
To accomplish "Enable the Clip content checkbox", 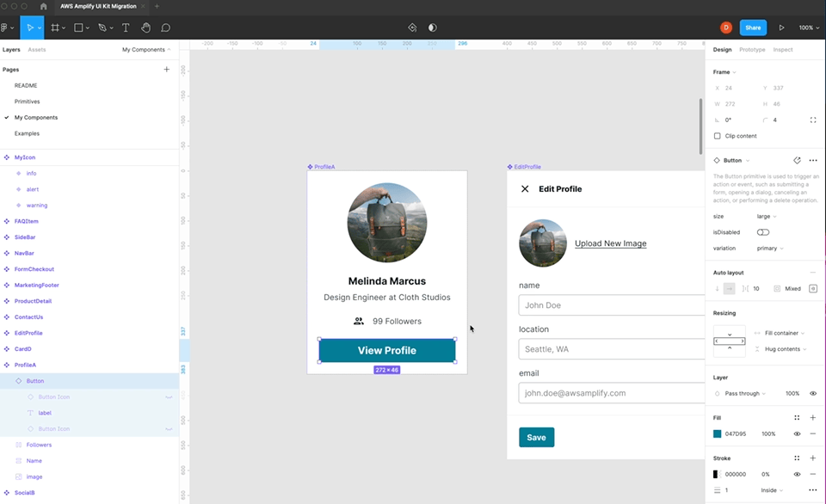I will 717,135.
